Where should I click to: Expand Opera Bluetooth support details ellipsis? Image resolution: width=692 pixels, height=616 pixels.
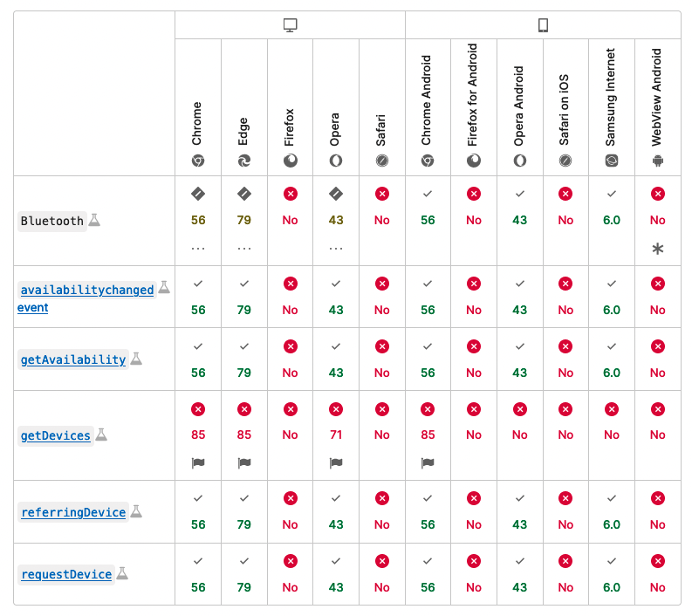coord(336,248)
